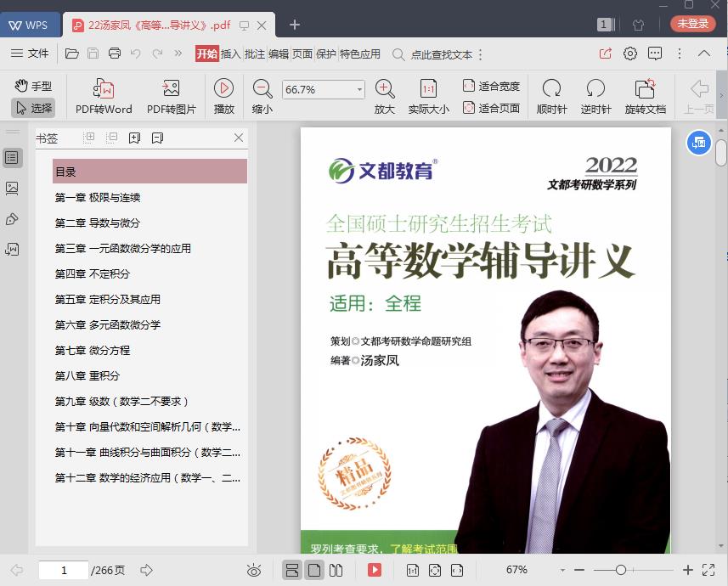Redo the last action
The image size is (728, 586).
(158, 54)
